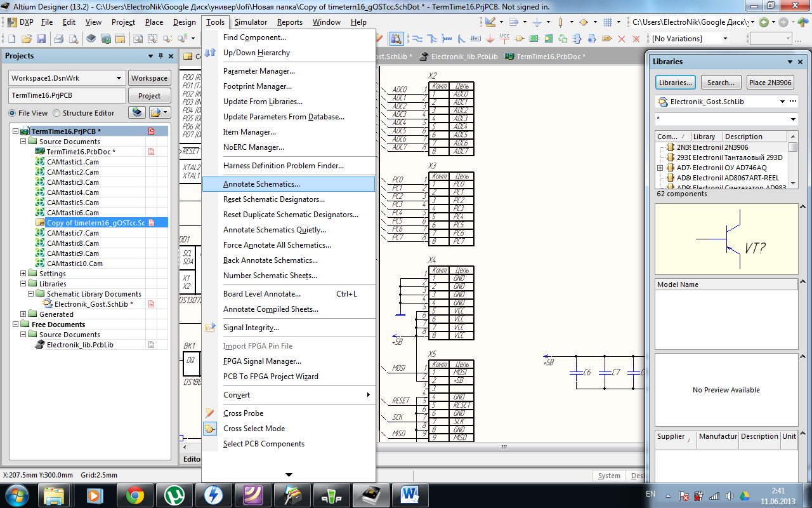Click the Cross Select Mode icon
This screenshot has height=508, width=812.
point(211,429)
